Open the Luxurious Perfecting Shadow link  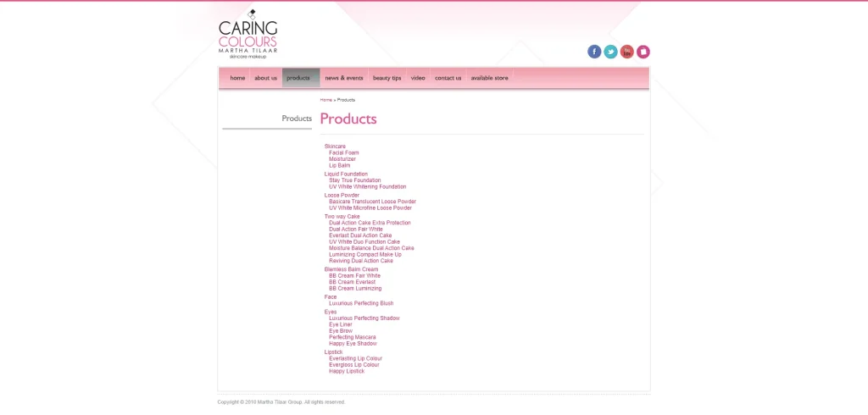[x=364, y=318]
